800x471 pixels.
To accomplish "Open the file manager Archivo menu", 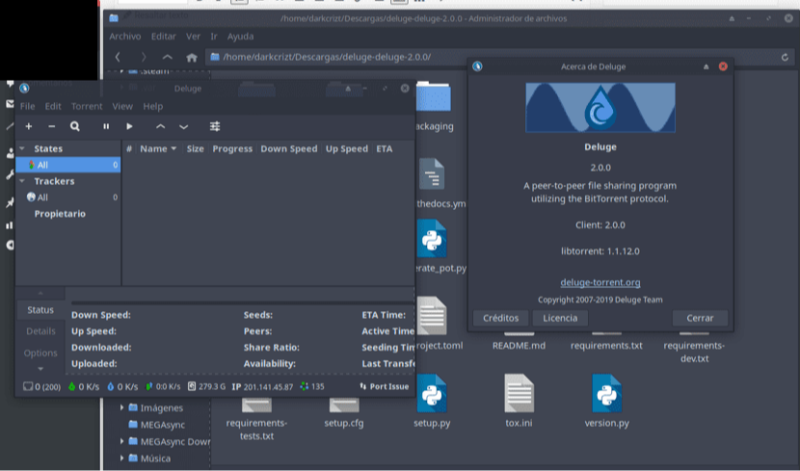I will click(125, 36).
